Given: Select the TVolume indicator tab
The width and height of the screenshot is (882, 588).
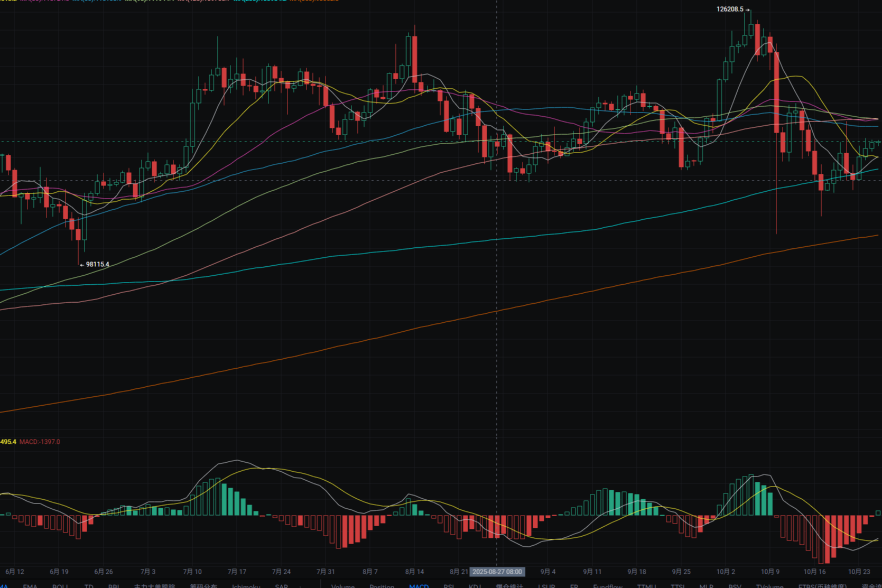Looking at the screenshot, I should click(x=769, y=585).
